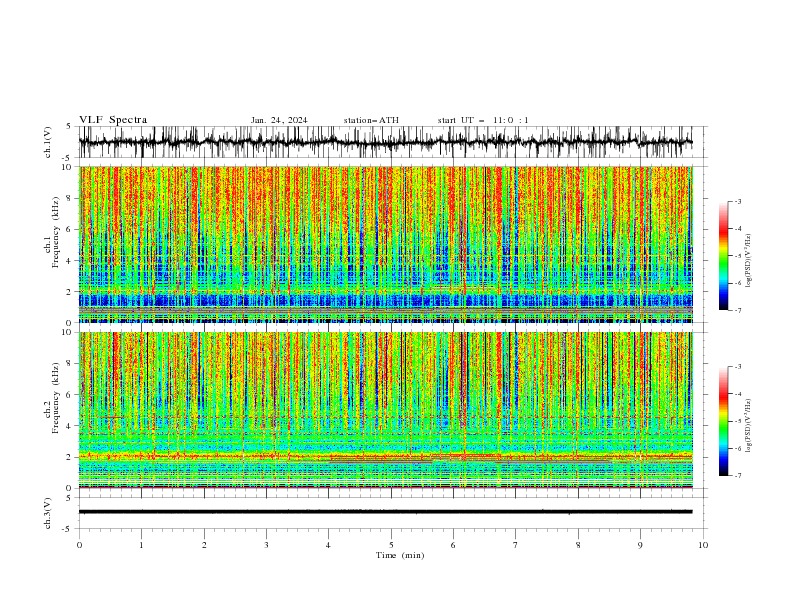Click time axis tick label 1
The width and height of the screenshot is (792, 612).
coord(141,545)
